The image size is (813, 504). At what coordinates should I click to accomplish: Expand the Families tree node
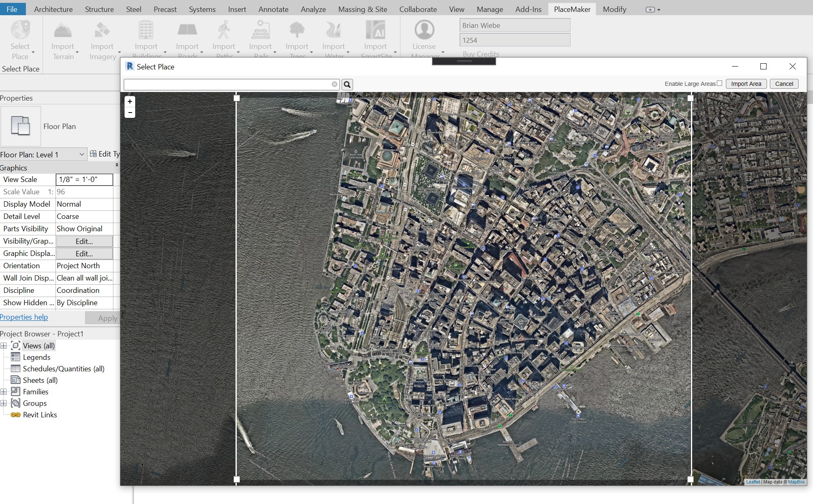point(4,392)
